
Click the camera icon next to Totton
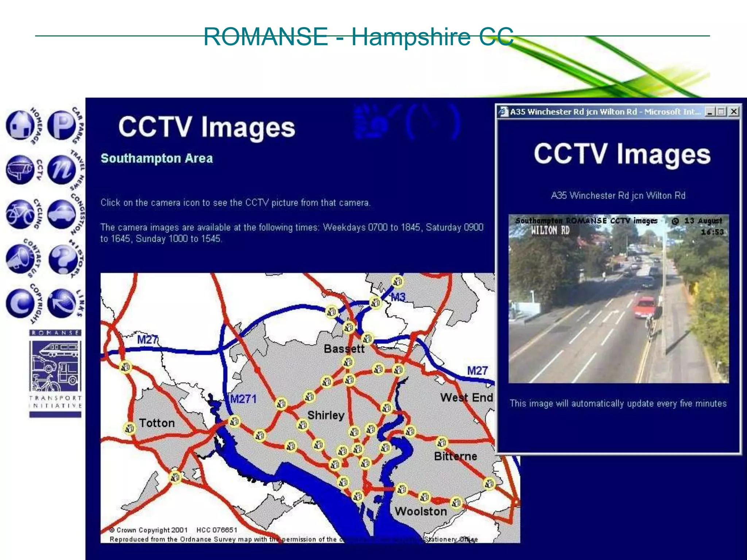[x=129, y=428]
